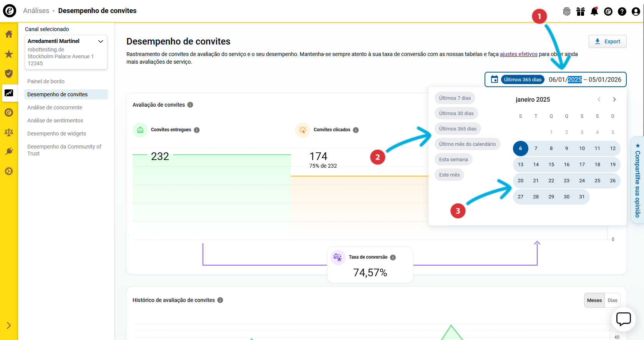
Task: Open the settings gear sidebar icon
Action: pyautogui.click(x=9, y=171)
